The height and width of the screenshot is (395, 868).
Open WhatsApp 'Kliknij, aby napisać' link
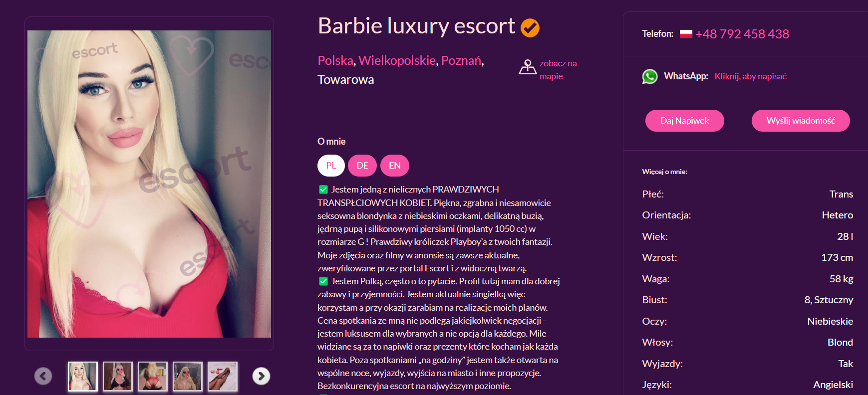[751, 76]
